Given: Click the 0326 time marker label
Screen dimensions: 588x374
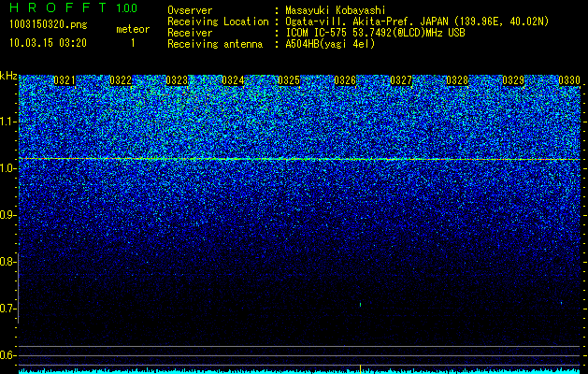Looking at the screenshot, I should tap(345, 80).
